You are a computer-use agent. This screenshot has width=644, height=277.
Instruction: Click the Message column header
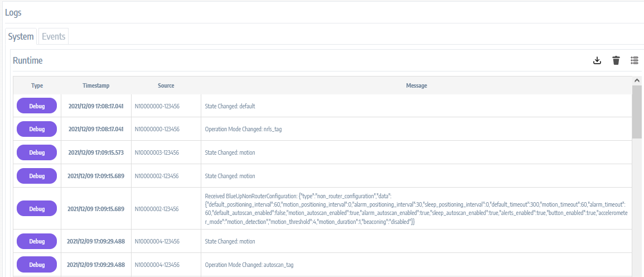tap(417, 85)
